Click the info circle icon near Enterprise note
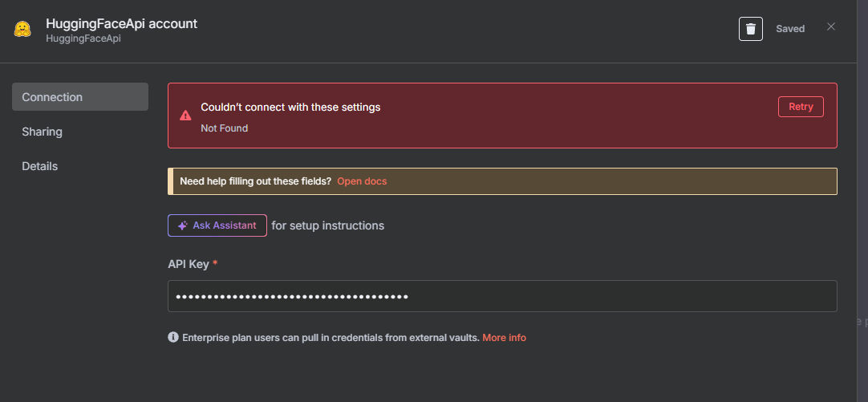 [173, 337]
